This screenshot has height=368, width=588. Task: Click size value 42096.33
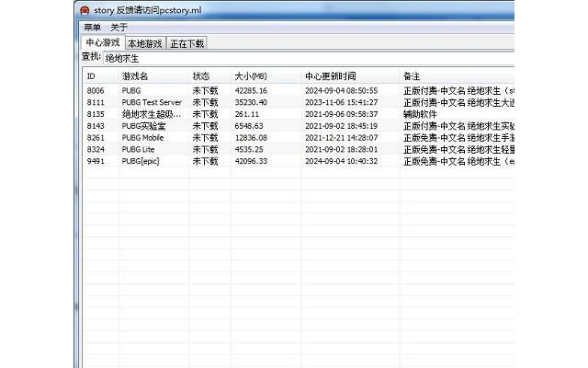coord(251,161)
